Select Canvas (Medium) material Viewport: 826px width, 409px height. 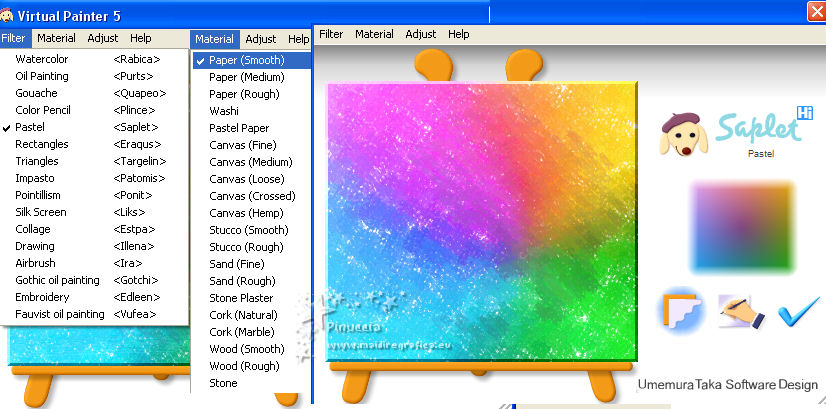(x=251, y=162)
